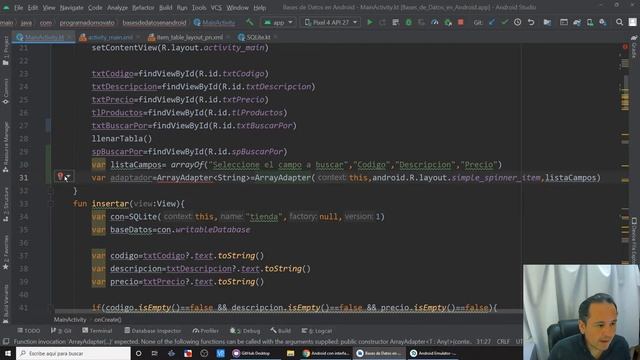Stop the running app with red square
Image resolution: width=640 pixels, height=360 pixels.
461,22
